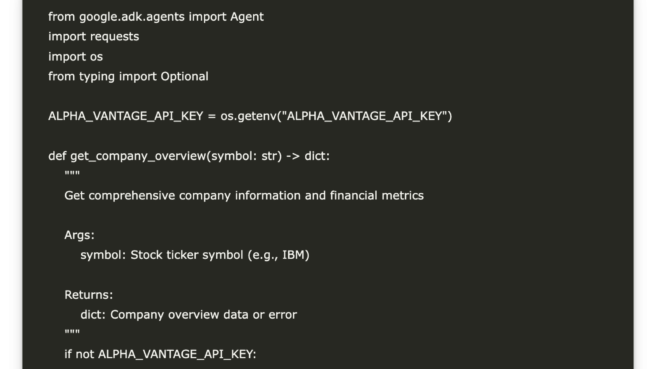The height and width of the screenshot is (369, 656).
Task: Click the 'symbol: Stock ticker symbol' line
Action: point(195,255)
